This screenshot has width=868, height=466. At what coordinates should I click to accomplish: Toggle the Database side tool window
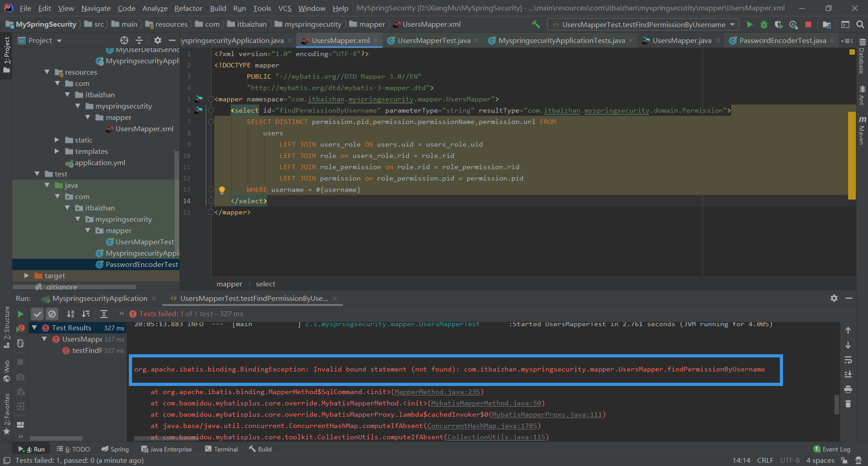point(862,56)
